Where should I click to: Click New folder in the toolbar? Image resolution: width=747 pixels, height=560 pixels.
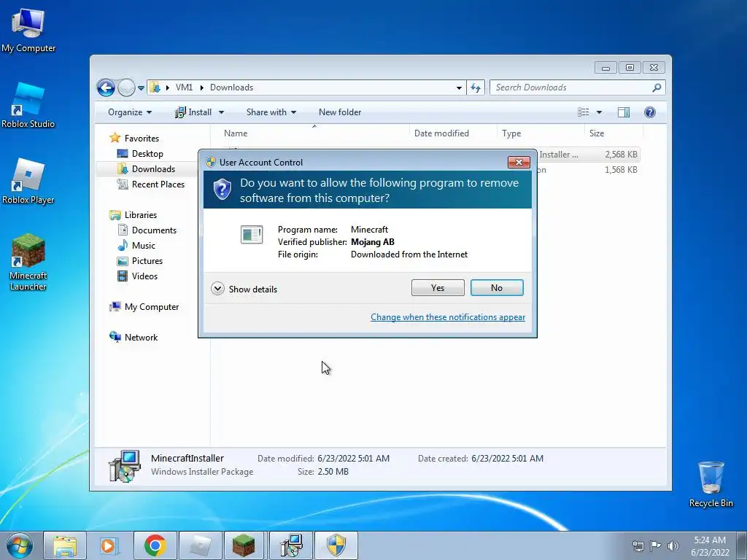pos(340,112)
